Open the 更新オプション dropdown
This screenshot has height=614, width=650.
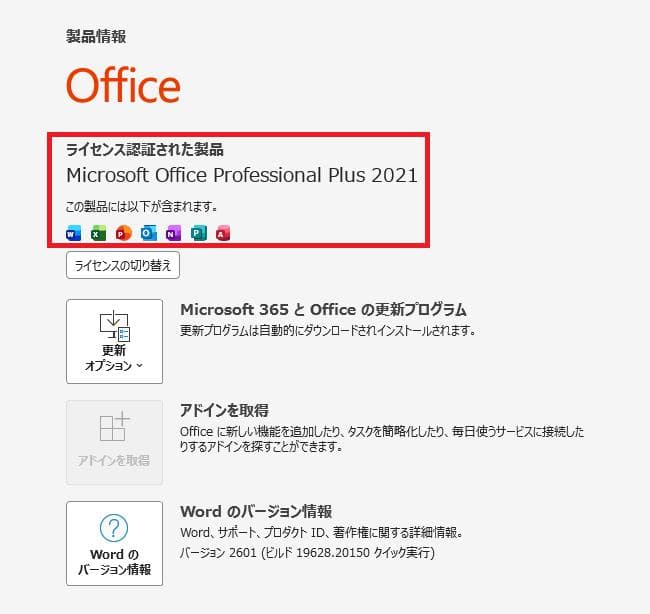pyautogui.click(x=114, y=341)
